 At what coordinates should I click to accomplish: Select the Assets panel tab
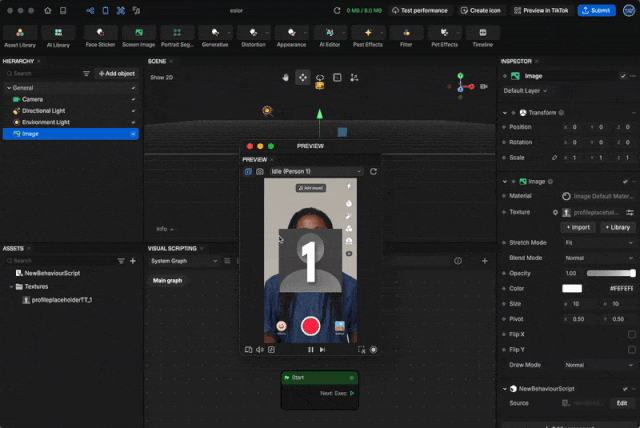(x=13, y=248)
